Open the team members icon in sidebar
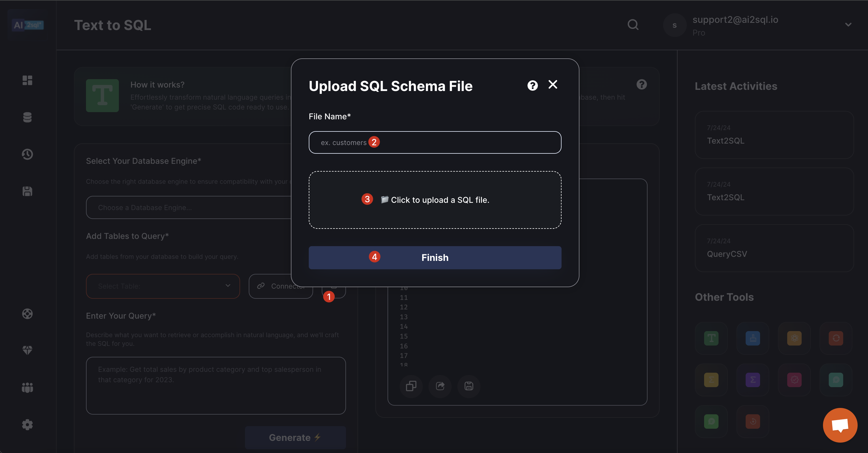 coord(27,387)
